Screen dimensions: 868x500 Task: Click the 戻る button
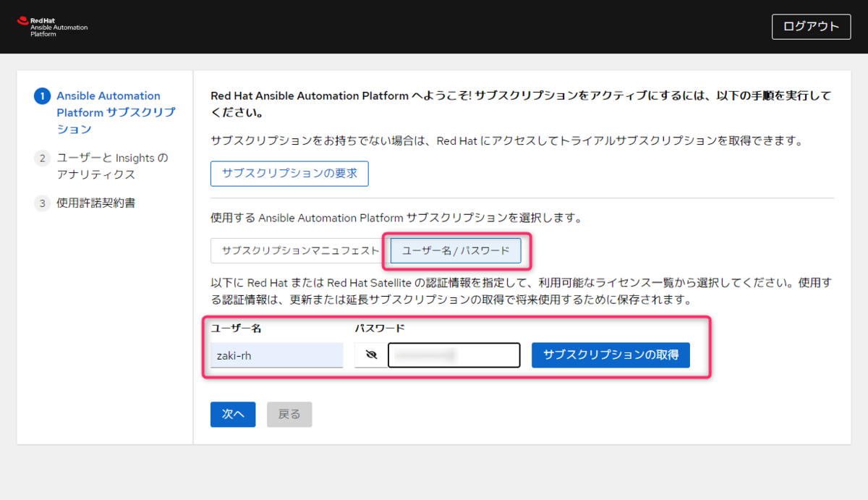[x=289, y=415]
